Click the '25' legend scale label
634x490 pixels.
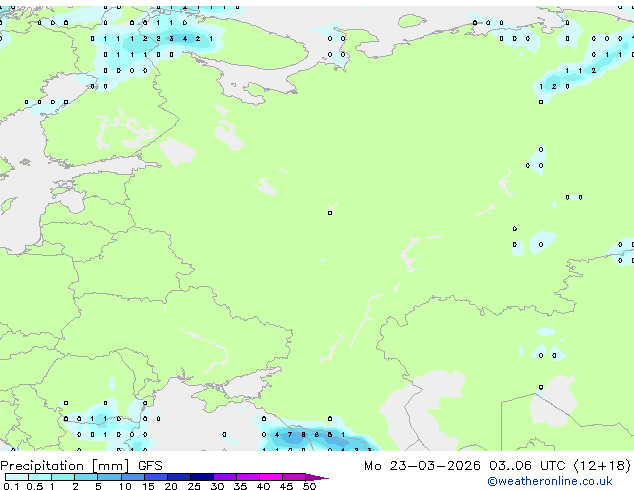pos(194,486)
